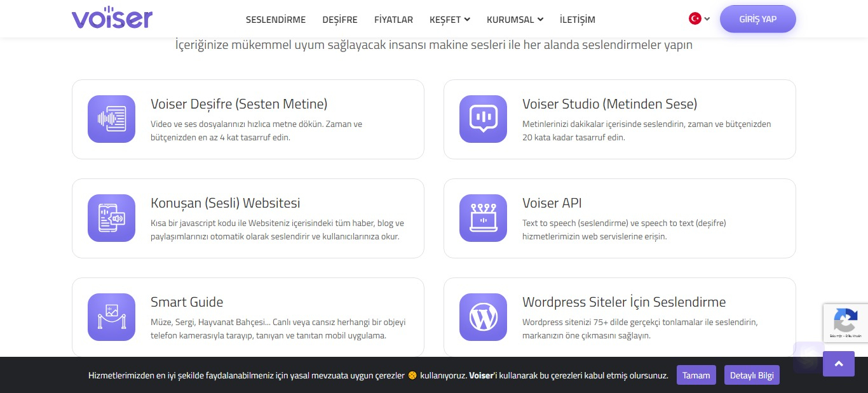Click the reCAPTCHA badge
Image resolution: width=868 pixels, height=393 pixels.
[x=846, y=323]
